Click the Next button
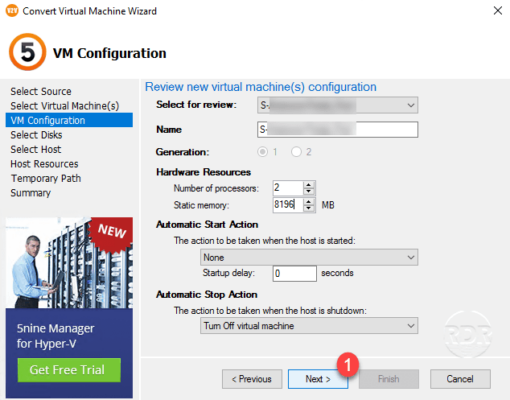510x400 pixels. pyautogui.click(x=318, y=379)
